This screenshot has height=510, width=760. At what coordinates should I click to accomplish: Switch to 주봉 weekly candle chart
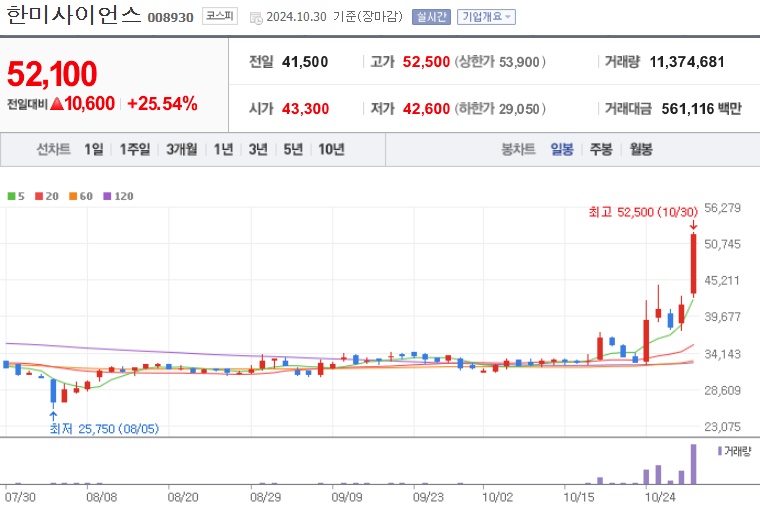(x=601, y=149)
